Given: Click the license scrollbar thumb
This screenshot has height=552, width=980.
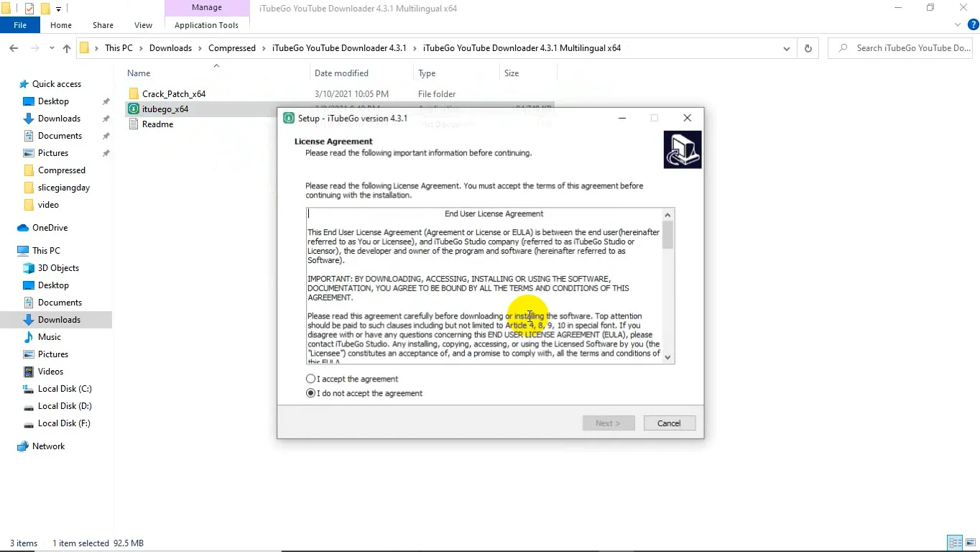Looking at the screenshot, I should pyautogui.click(x=667, y=234).
